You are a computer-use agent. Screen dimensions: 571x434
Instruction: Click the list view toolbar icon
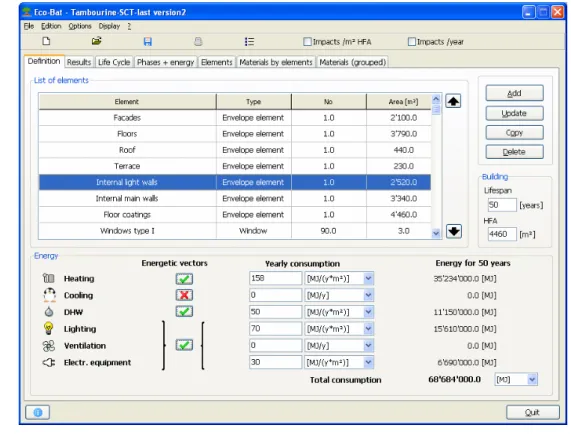click(x=249, y=42)
